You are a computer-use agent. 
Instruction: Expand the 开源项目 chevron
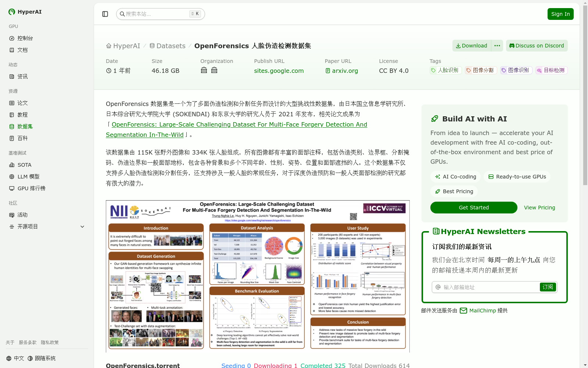82,227
